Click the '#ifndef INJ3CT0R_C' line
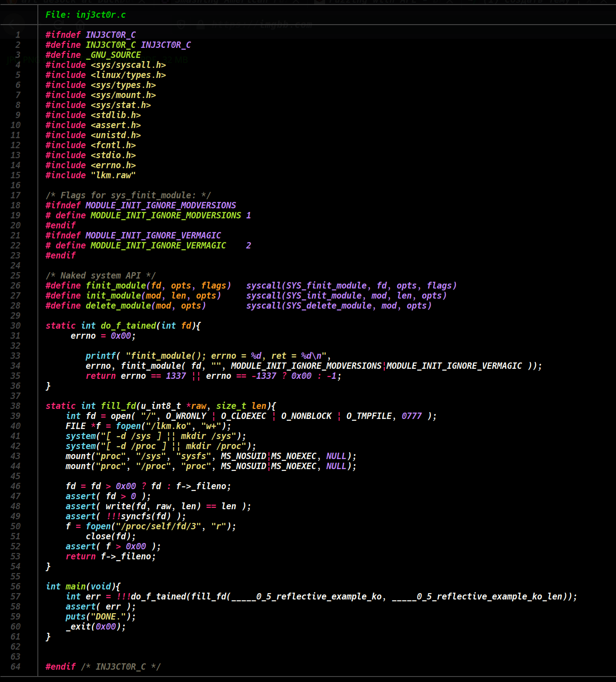Image resolution: width=616 pixels, height=682 pixels. pyautogui.click(x=91, y=35)
